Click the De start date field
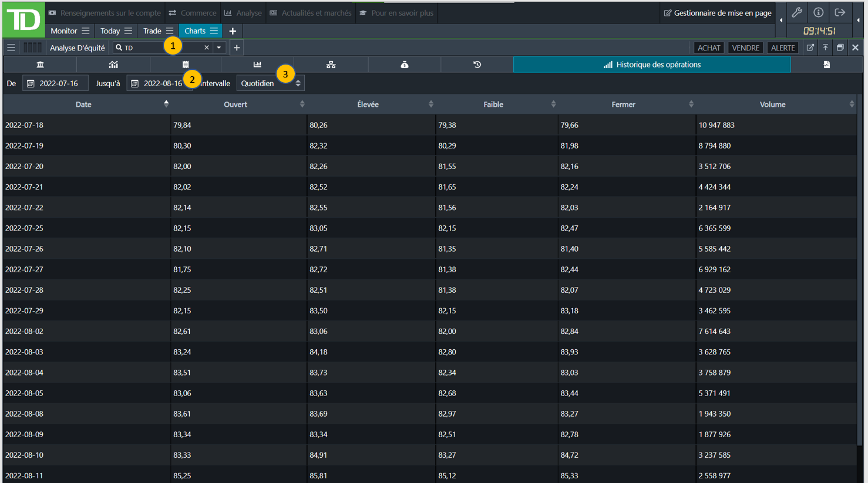The height and width of the screenshot is (483, 868). tap(56, 83)
